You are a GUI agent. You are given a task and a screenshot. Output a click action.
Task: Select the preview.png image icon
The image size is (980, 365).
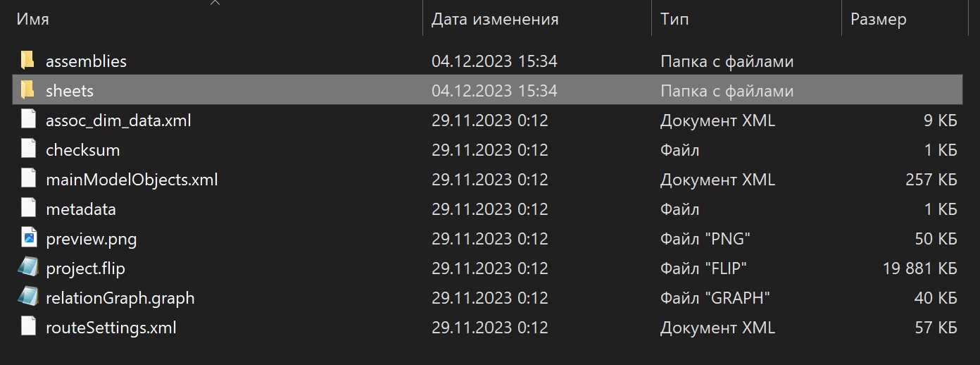28,238
